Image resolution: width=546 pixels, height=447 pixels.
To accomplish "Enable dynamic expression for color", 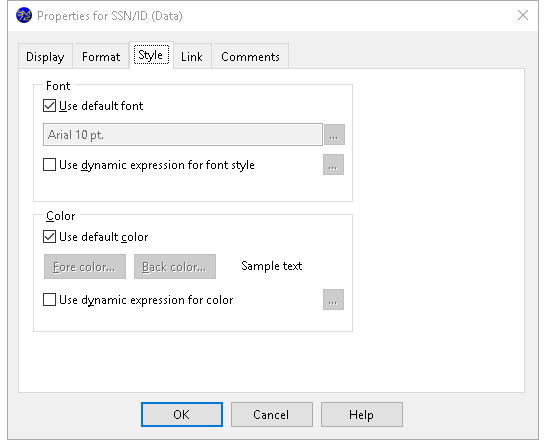I will pyautogui.click(x=49, y=299).
